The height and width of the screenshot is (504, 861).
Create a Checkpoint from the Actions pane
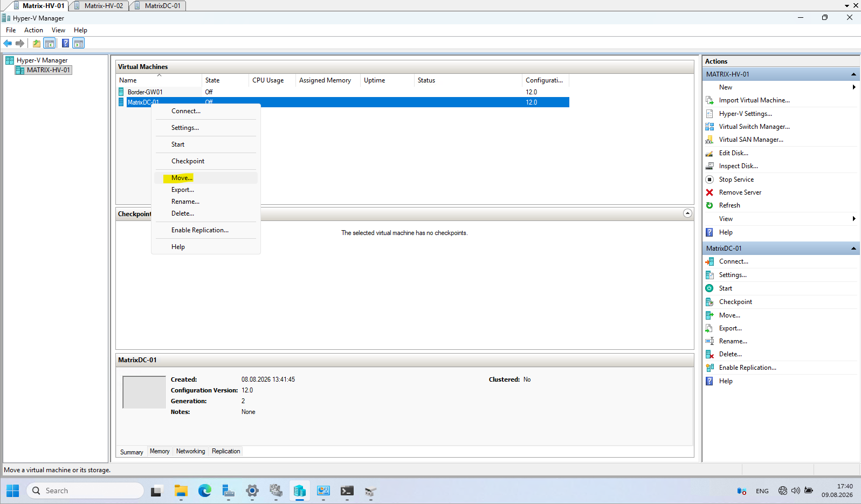[735, 302]
